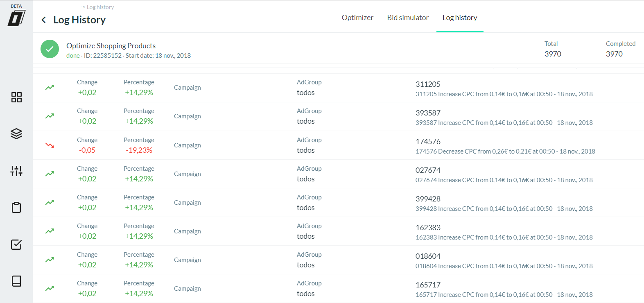Click the todos AdGroup value in the 393587 row
The image size is (644, 303).
click(x=306, y=121)
